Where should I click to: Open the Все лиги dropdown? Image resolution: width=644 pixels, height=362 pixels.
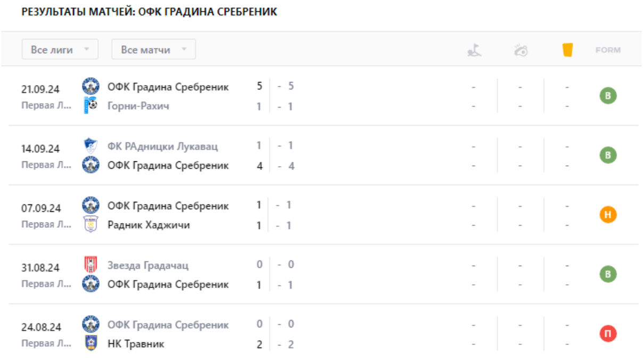(x=60, y=50)
